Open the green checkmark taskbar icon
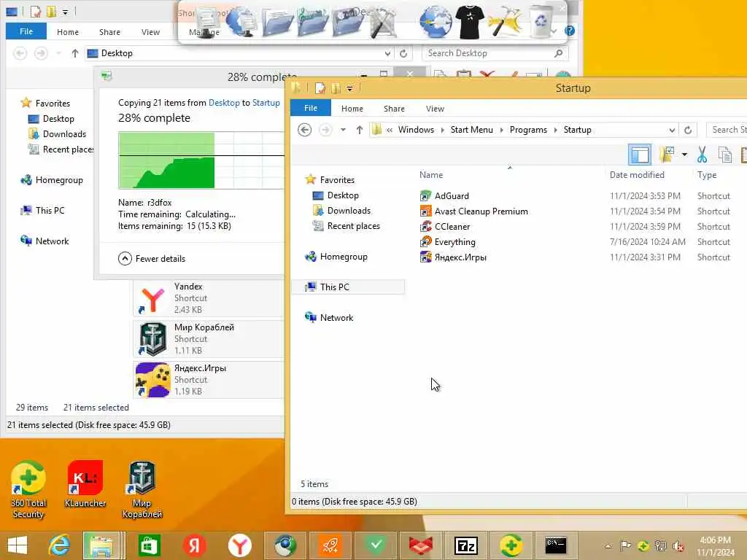Viewport: 747px width, 560px height. [376, 545]
